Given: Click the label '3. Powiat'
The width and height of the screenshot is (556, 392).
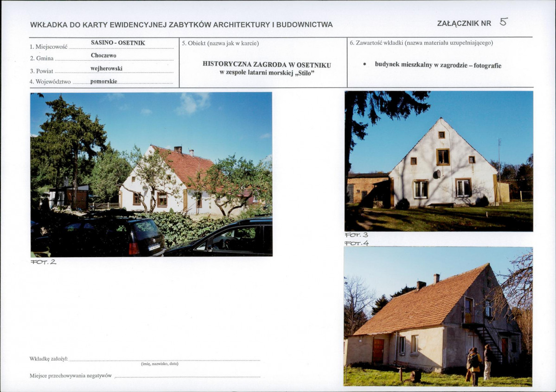Looking at the screenshot, I should 41,71.
